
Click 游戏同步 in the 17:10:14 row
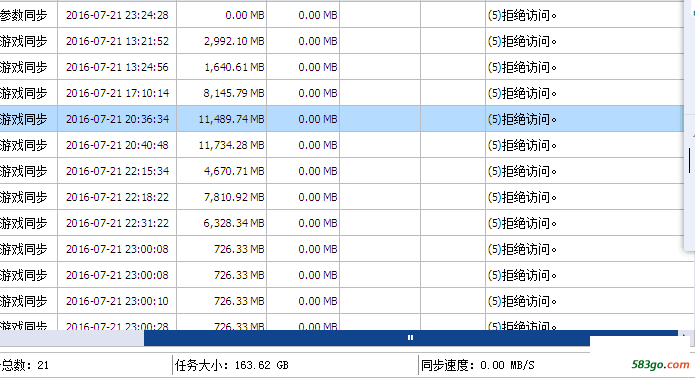(23, 93)
